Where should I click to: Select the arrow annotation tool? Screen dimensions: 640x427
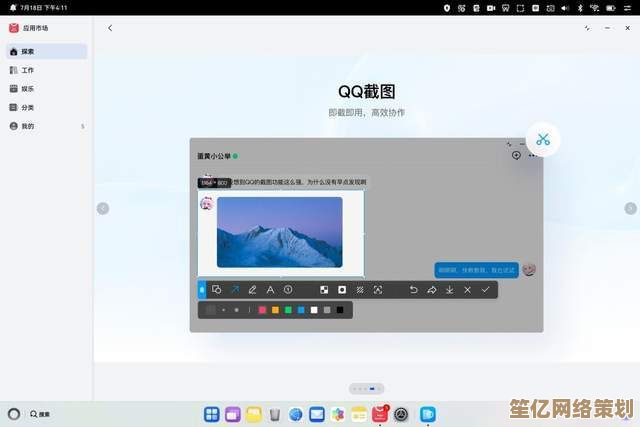pyautogui.click(x=235, y=290)
